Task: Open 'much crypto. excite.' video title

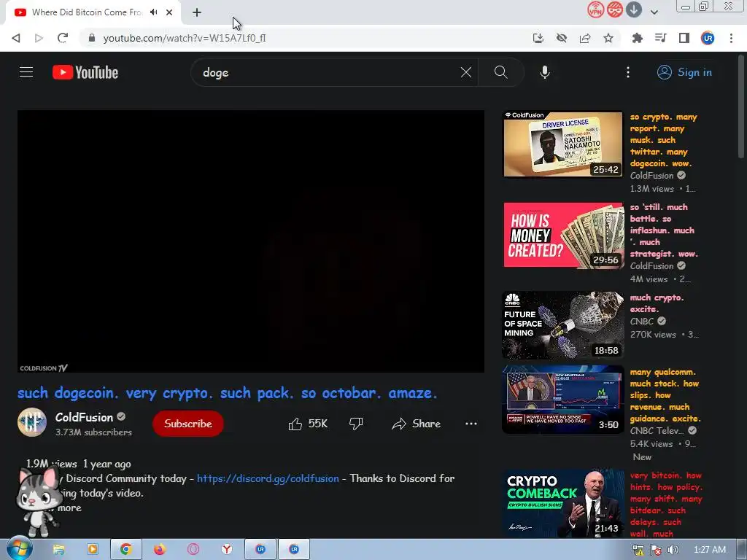Action: click(x=657, y=303)
